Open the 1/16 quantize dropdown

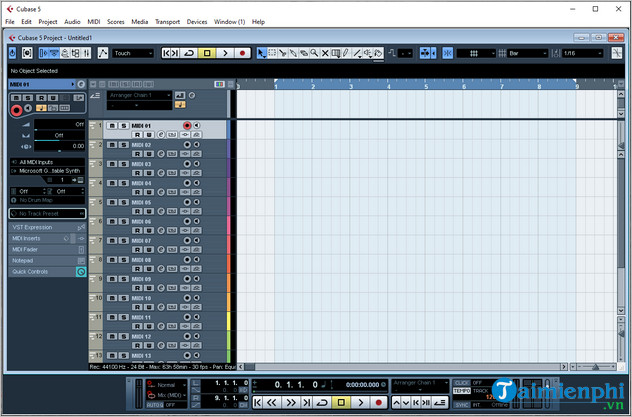tap(582, 53)
